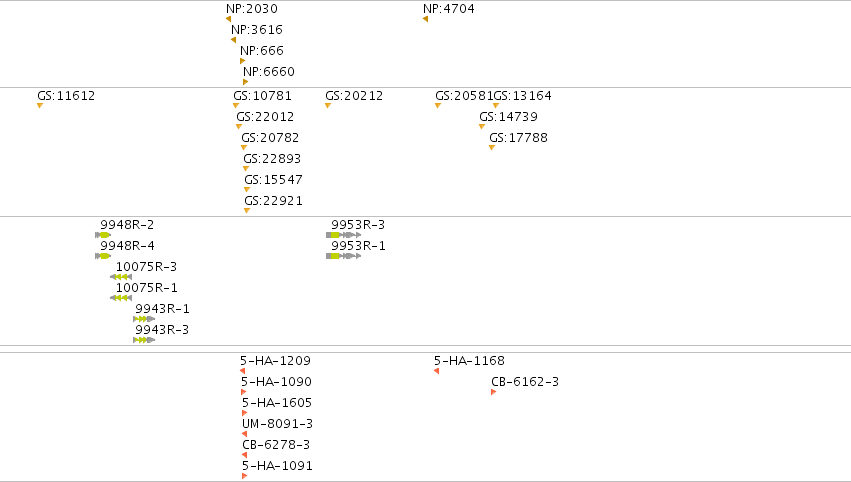
Task: Click the GS:20581 insertion triangle
Action: (x=437, y=105)
